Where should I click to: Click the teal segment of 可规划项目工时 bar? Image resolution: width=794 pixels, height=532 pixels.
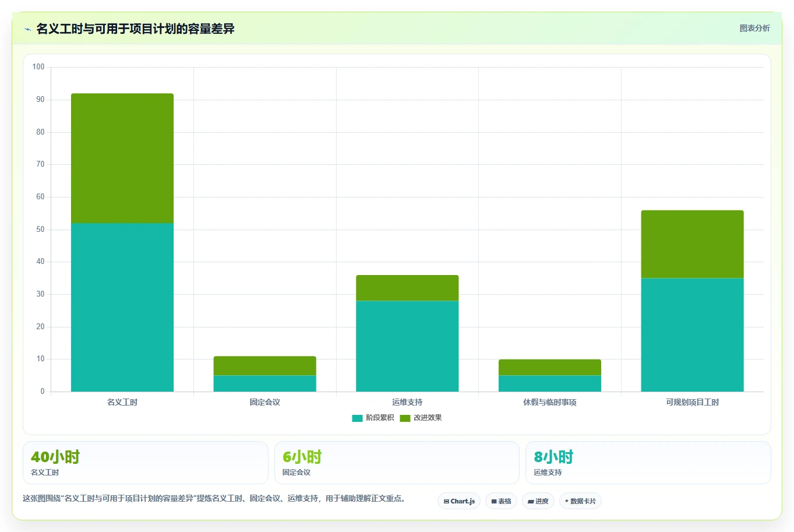(693, 335)
